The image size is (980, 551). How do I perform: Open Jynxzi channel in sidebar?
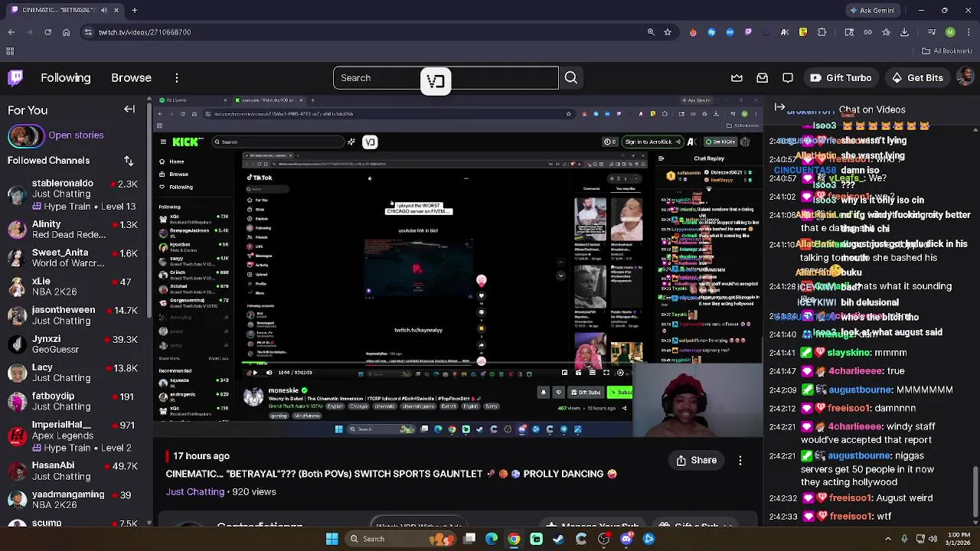click(73, 344)
